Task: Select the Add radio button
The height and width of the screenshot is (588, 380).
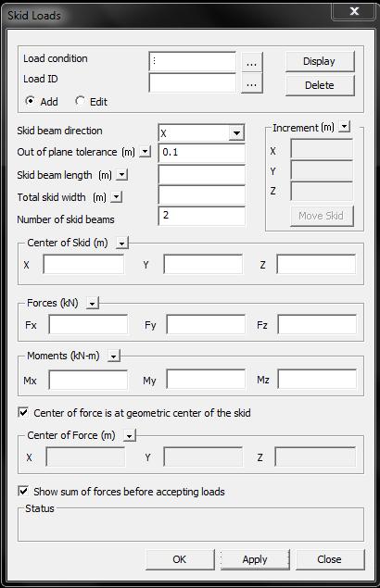Action: (30, 101)
